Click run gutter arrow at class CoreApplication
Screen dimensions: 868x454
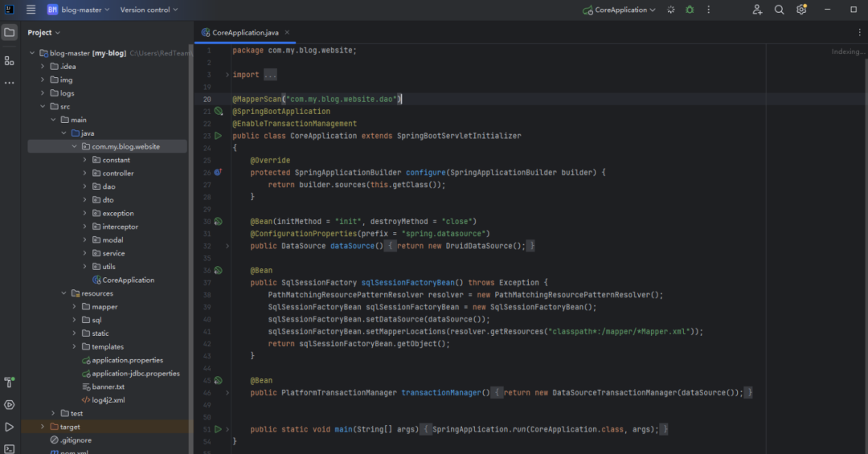coord(218,136)
